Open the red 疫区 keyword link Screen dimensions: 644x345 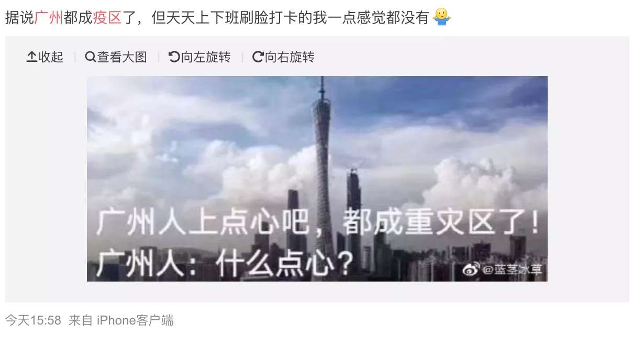107,18
